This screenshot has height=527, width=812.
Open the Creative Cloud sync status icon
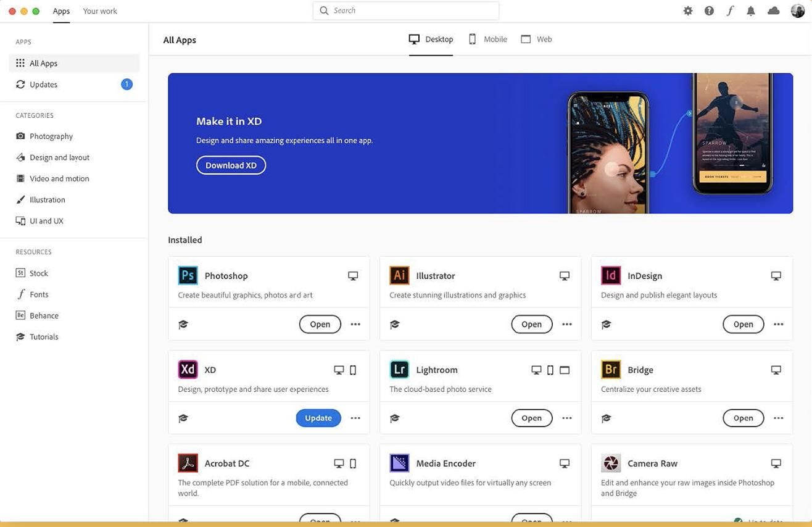(x=773, y=10)
